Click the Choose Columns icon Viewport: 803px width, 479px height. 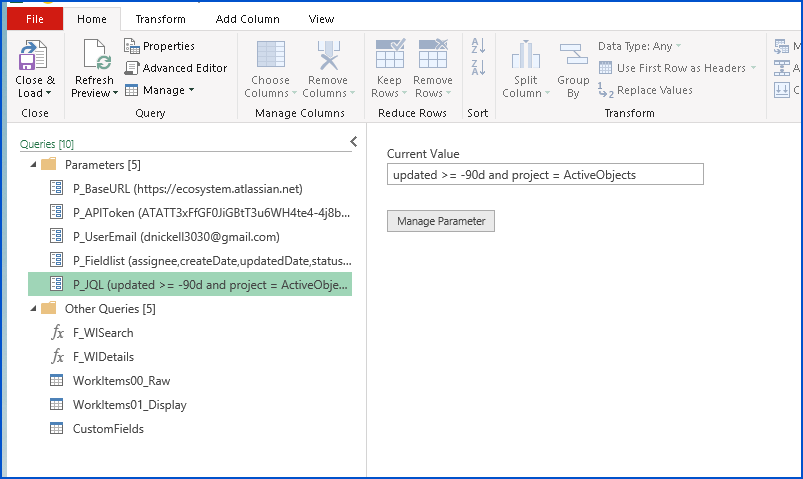coord(270,54)
